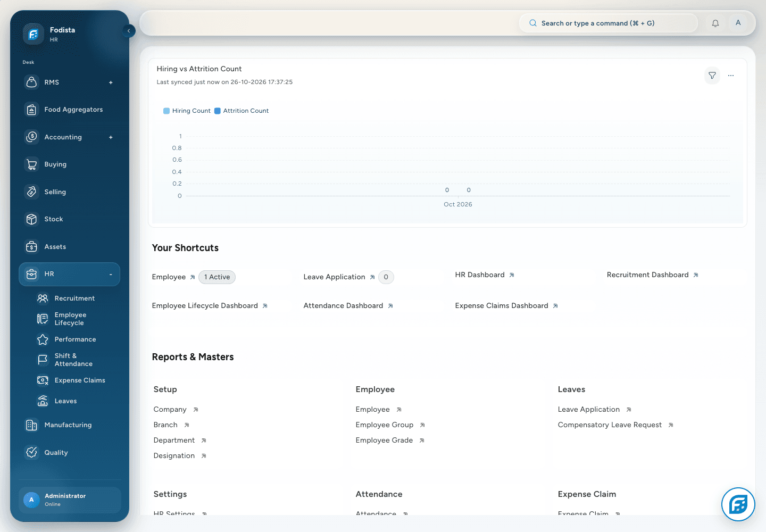Collapse the HR menu minus sign
The width and height of the screenshot is (766, 532).
[x=111, y=275]
